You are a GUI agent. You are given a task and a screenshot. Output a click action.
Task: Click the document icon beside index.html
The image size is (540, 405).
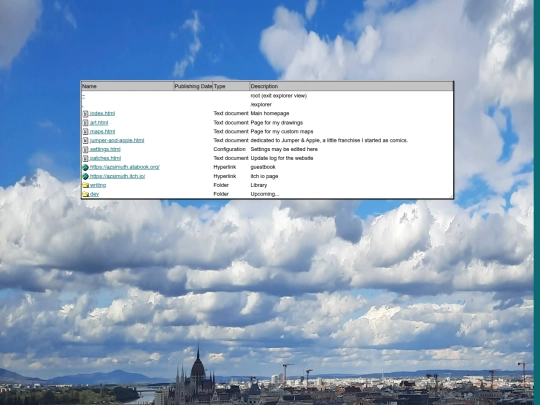point(86,114)
